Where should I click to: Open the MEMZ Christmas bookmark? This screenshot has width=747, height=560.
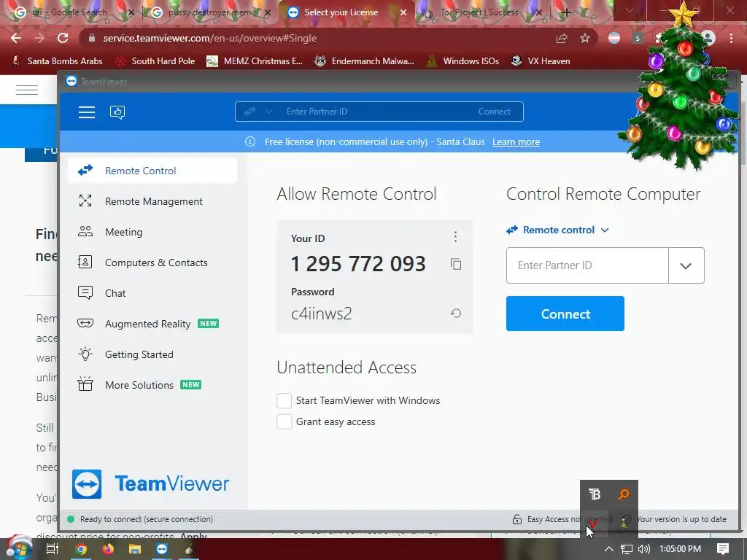[255, 61]
